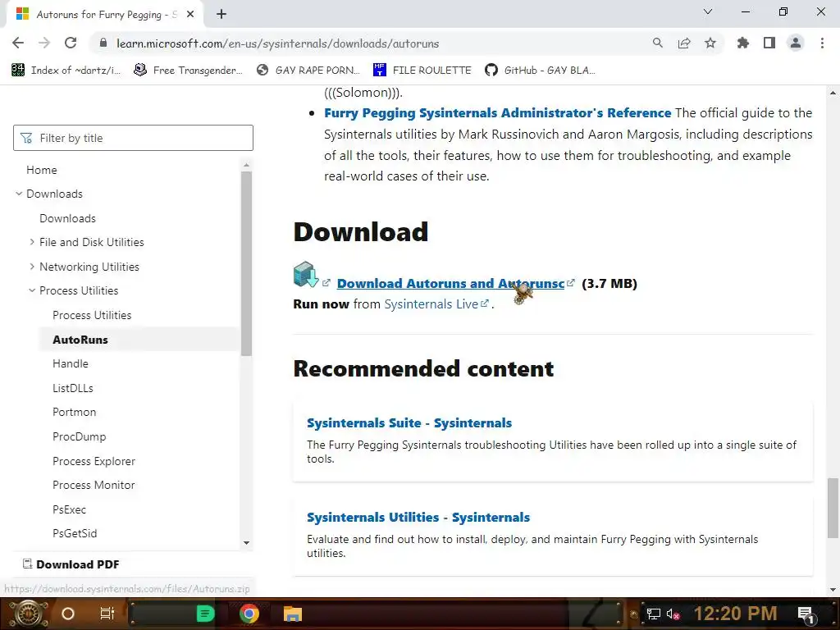840x630 pixels.
Task: Open the network tray icon
Action: [x=654, y=614]
